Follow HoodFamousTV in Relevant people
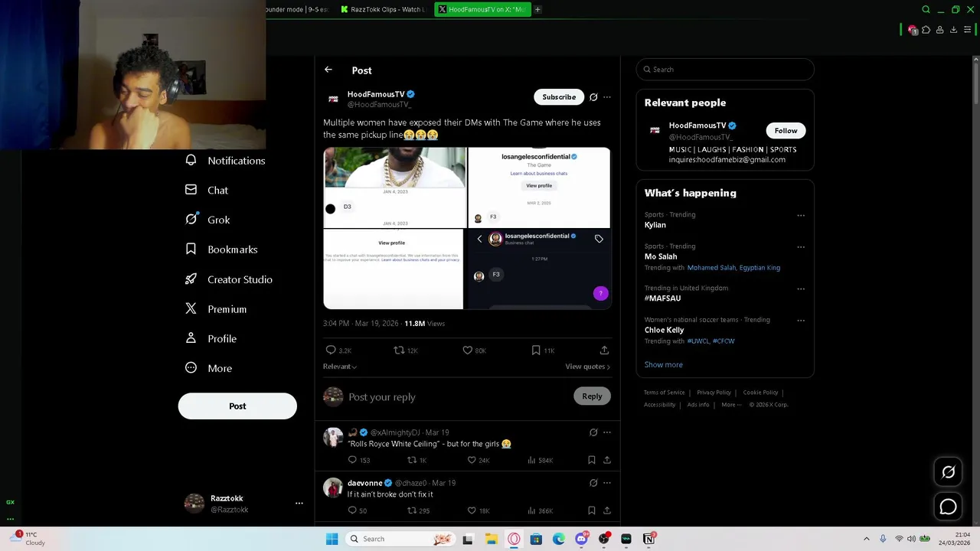The image size is (980, 551). pyautogui.click(x=786, y=131)
